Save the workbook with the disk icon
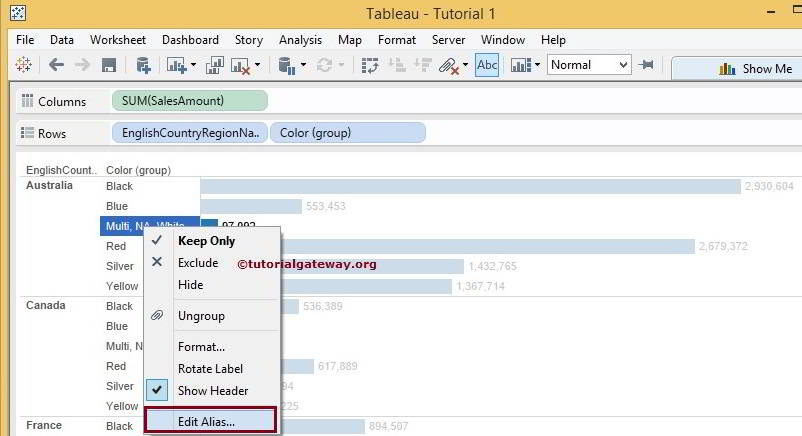The height and width of the screenshot is (436, 802). click(x=109, y=65)
